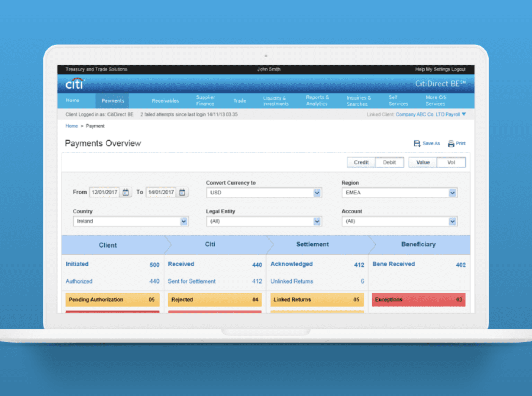Click the Treasury and Trade Solutions text

[96, 69]
